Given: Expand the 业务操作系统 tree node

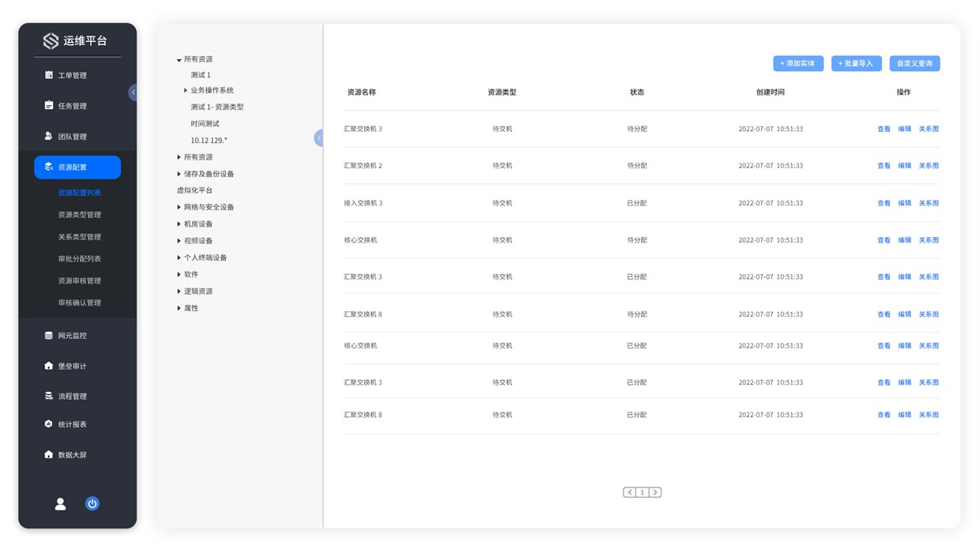Looking at the screenshot, I should click(x=186, y=91).
